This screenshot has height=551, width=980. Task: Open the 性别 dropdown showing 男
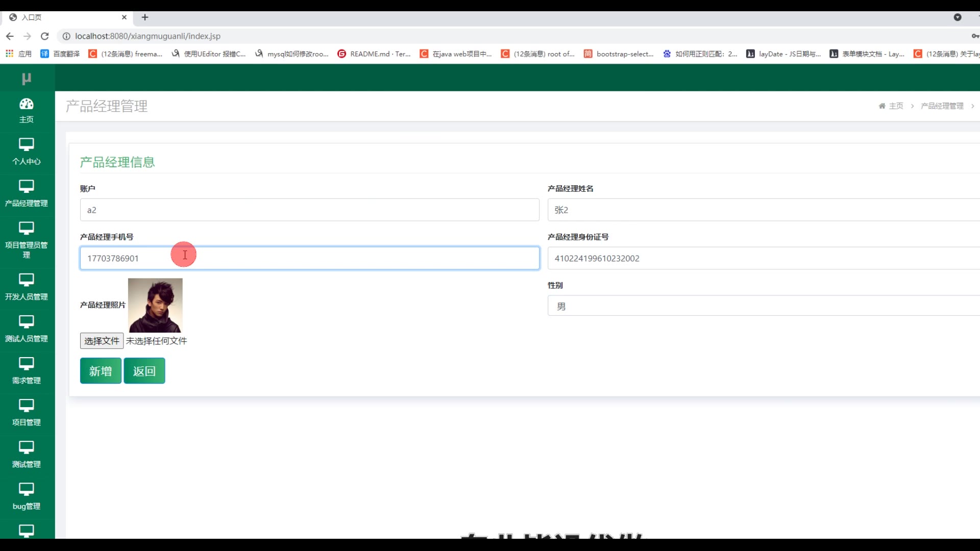coord(763,306)
